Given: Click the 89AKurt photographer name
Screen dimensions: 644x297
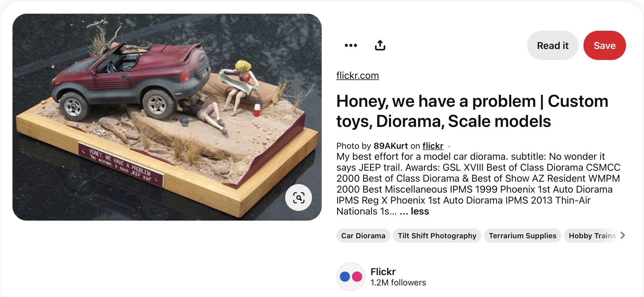Looking at the screenshot, I should click(x=391, y=146).
